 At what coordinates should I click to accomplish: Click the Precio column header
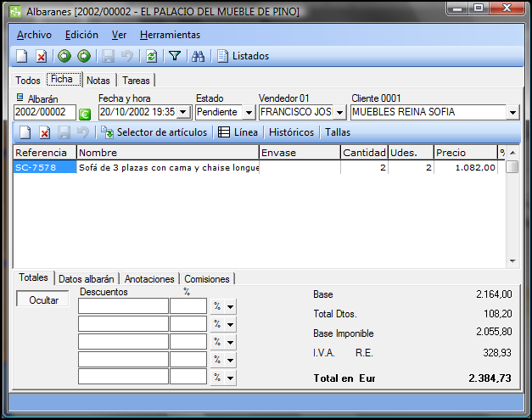pyautogui.click(x=466, y=153)
